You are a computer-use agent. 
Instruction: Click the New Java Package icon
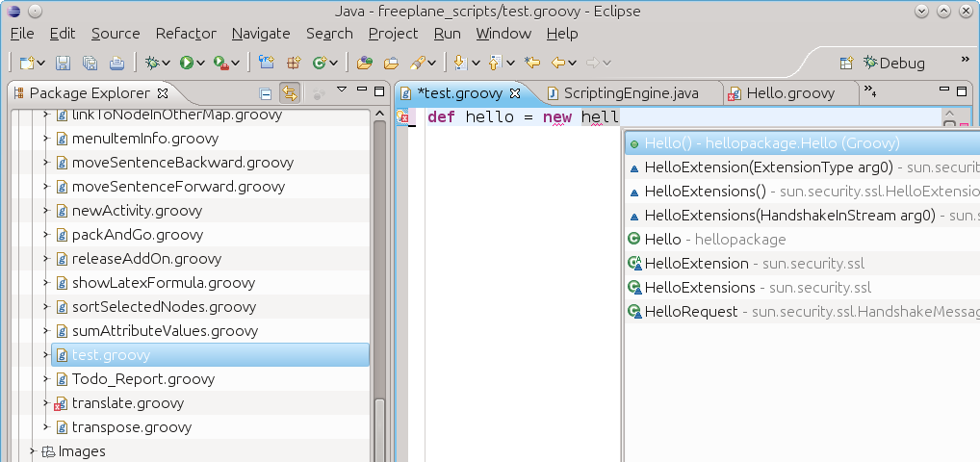(x=267, y=63)
